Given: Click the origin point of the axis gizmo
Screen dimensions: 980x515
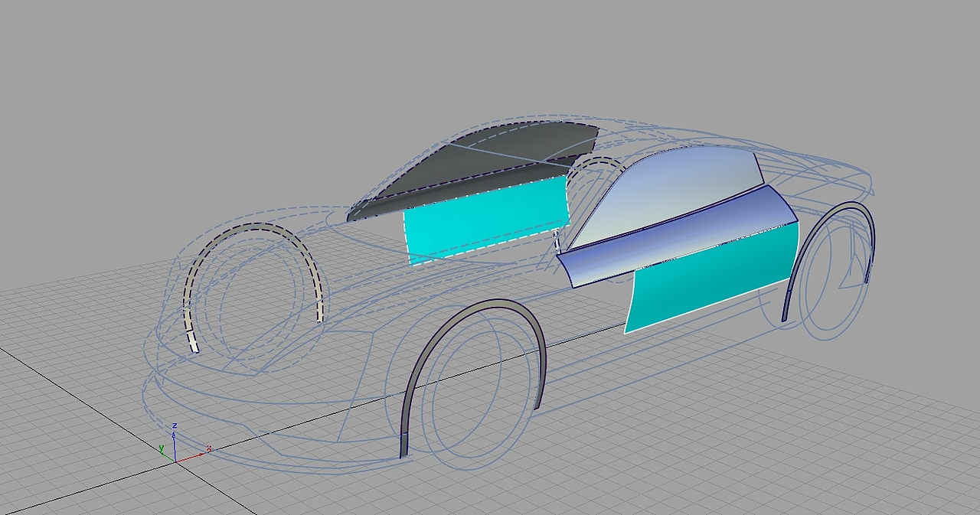Looking at the screenshot, I should (x=176, y=461).
